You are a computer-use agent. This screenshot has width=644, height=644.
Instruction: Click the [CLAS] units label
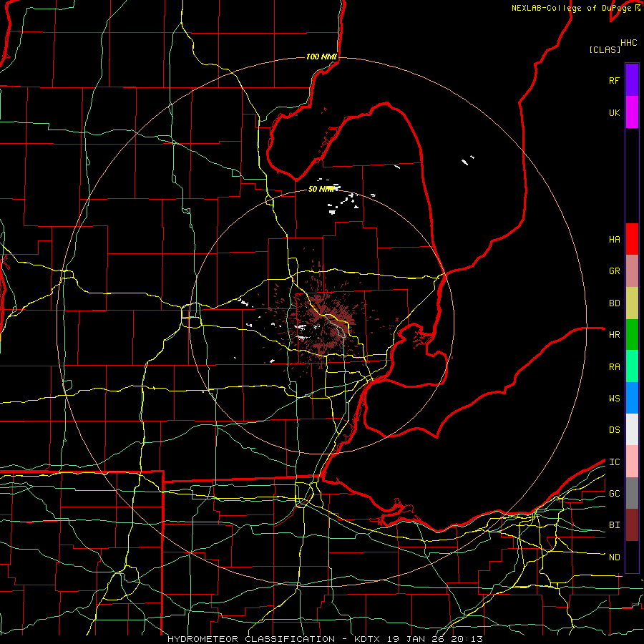point(605,50)
